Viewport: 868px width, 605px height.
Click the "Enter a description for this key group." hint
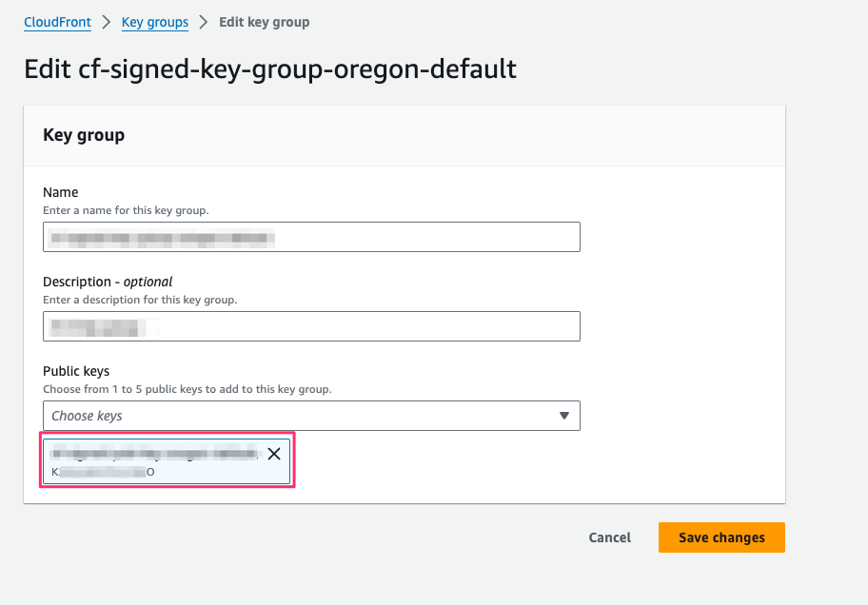point(140,300)
